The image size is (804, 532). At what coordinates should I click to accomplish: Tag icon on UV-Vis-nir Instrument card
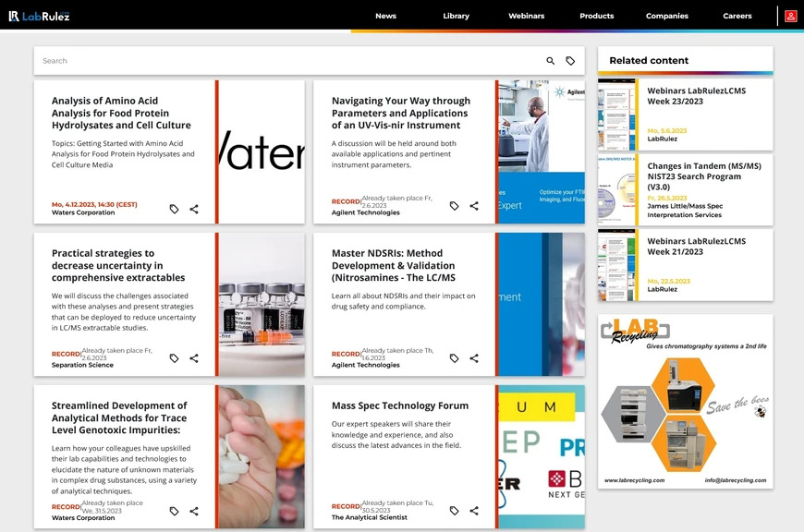(x=454, y=206)
